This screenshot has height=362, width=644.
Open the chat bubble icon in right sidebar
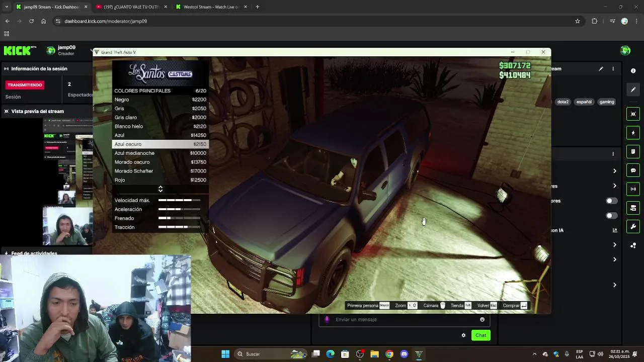(x=633, y=170)
